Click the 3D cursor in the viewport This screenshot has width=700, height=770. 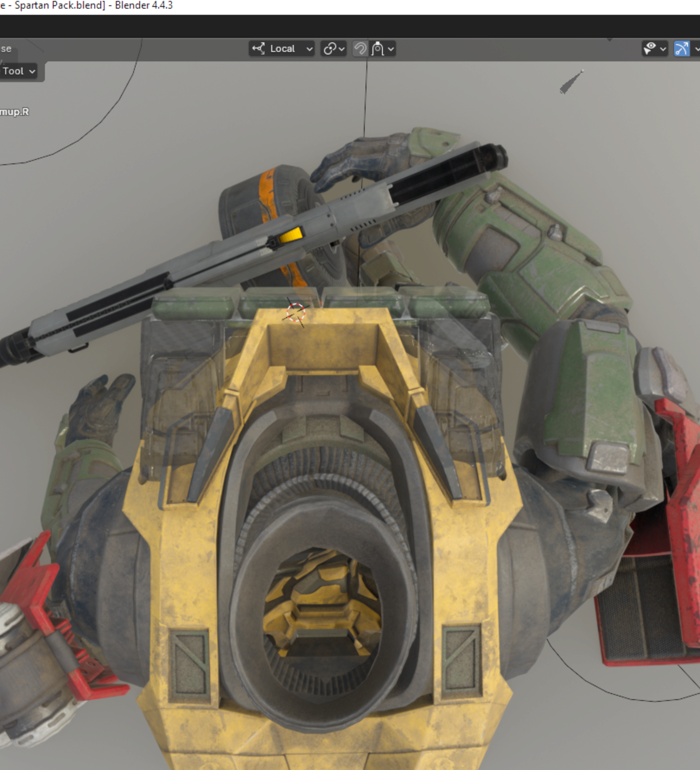pos(296,312)
